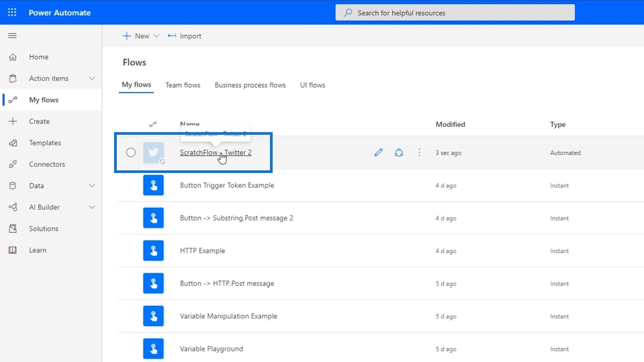
Task: Open the Button Trigger Token Example flow
Action: pos(227,185)
